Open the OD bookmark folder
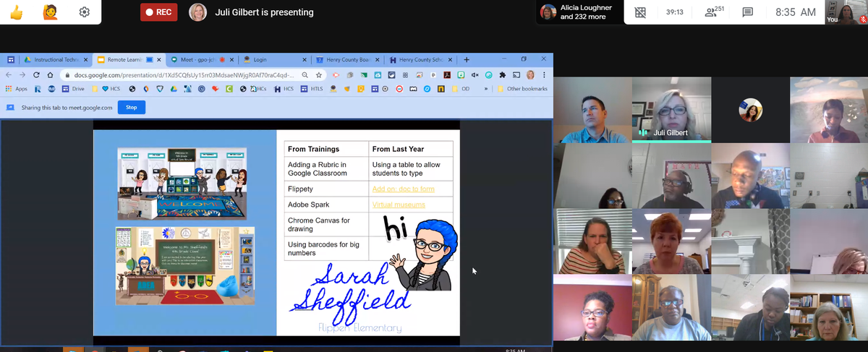868x352 pixels. (461, 89)
